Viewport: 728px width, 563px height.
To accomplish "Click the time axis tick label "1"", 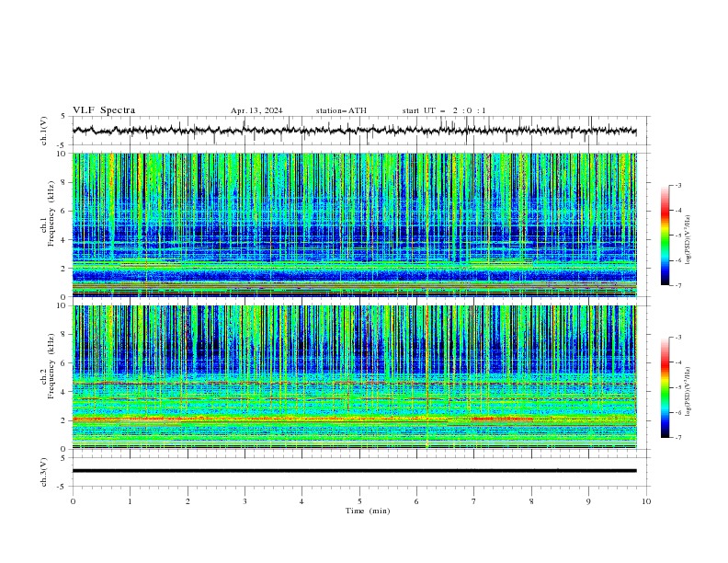I will [x=130, y=501].
